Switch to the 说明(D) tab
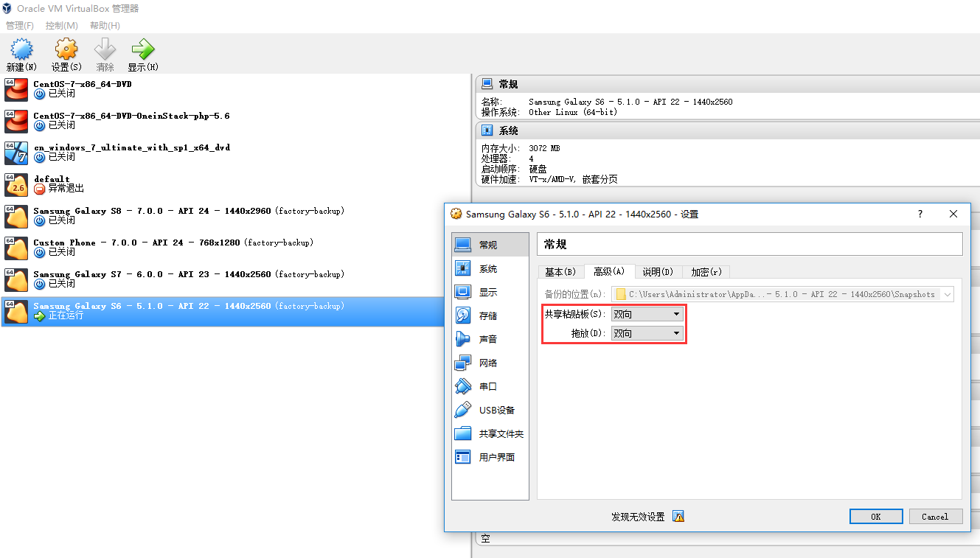This screenshot has width=980, height=558. [x=658, y=272]
